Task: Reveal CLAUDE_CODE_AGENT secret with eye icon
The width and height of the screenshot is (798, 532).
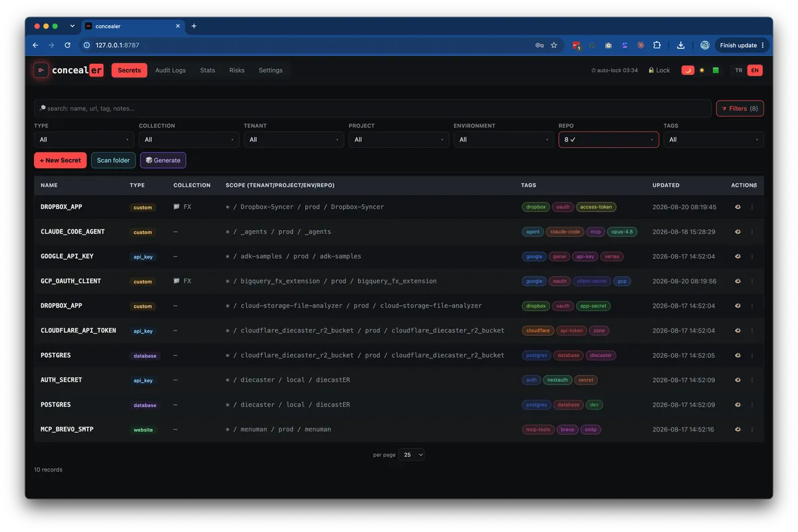Action: [x=737, y=231]
